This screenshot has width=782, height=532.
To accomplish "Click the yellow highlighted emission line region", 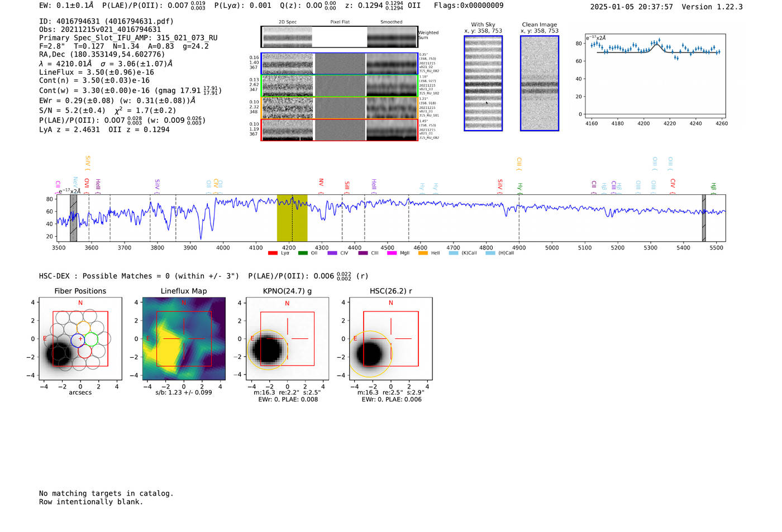I will pos(292,218).
